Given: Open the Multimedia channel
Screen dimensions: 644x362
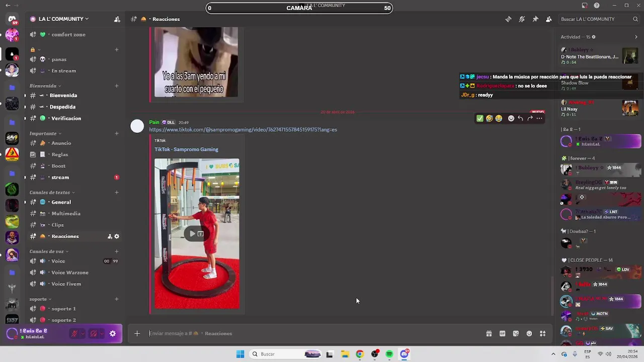Looking at the screenshot, I should pos(74,214).
